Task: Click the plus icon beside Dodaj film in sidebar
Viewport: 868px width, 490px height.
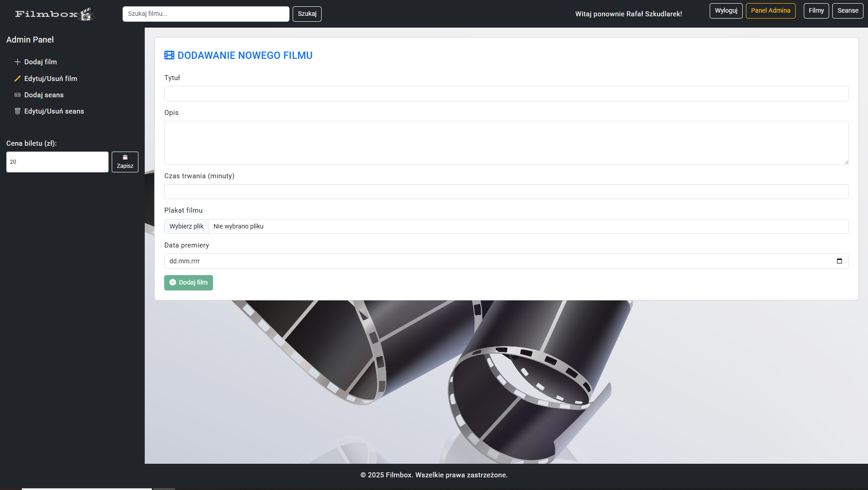Action: [x=18, y=62]
